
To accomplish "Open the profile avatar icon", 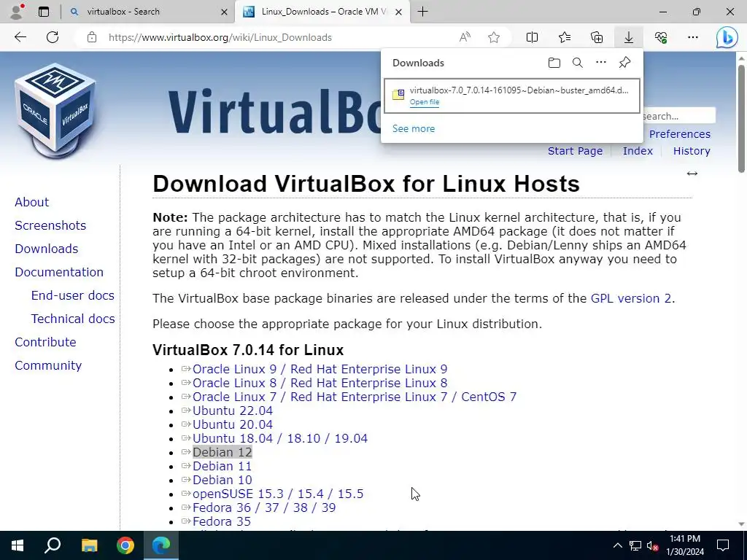I will (17, 12).
